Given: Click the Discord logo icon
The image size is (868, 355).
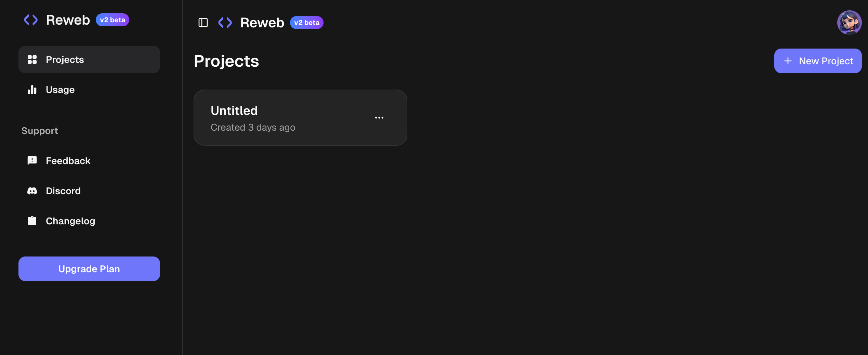Looking at the screenshot, I should (32, 191).
